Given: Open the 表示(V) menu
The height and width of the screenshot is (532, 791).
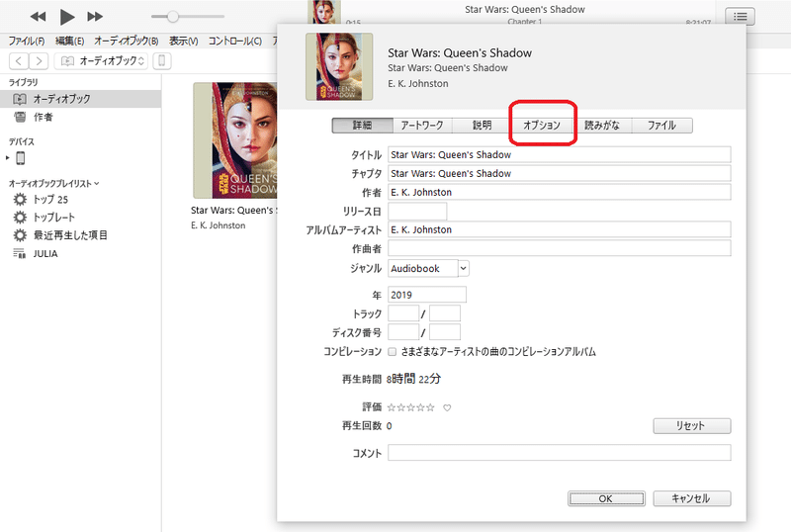Looking at the screenshot, I should coord(183,41).
